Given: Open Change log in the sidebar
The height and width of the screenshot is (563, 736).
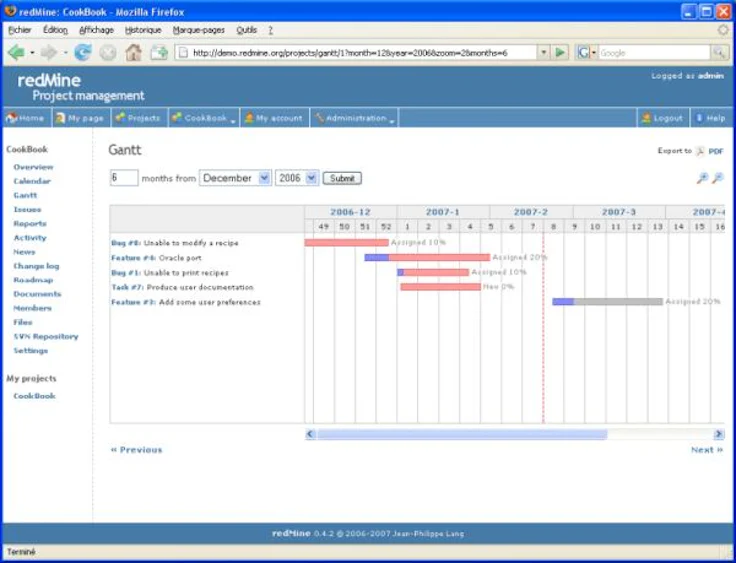Looking at the screenshot, I should click(36, 266).
